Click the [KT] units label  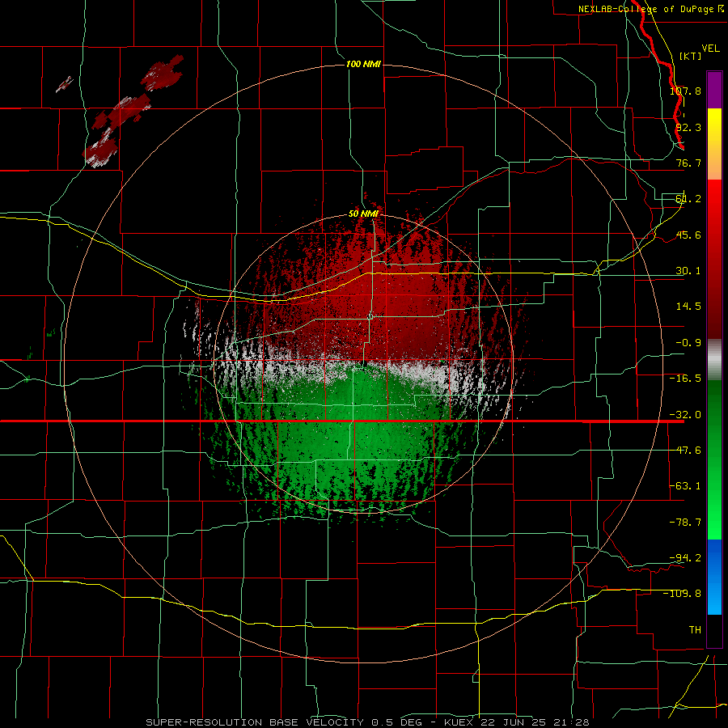click(691, 56)
